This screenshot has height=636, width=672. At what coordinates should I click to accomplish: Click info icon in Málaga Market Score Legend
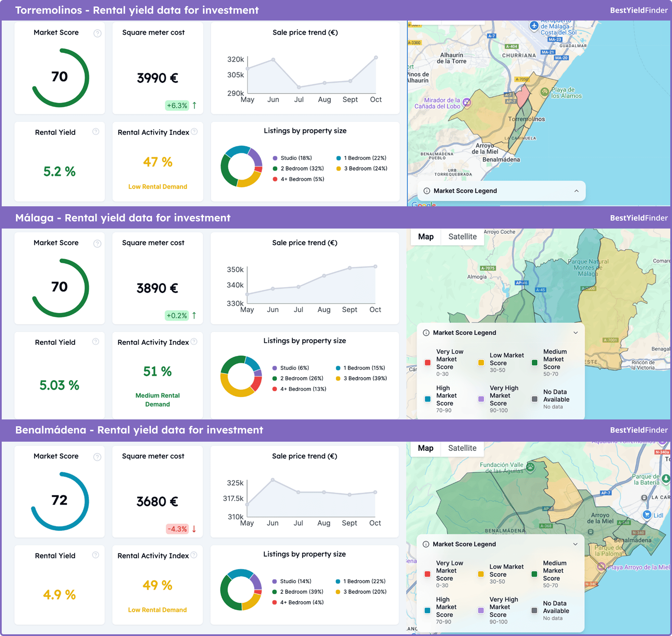[x=426, y=333]
